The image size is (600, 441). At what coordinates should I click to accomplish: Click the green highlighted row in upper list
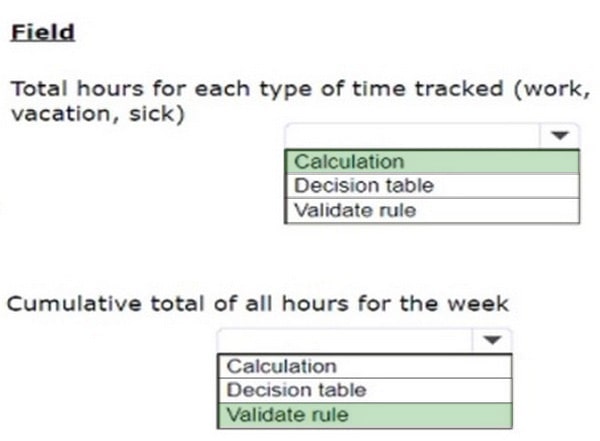pyautogui.click(x=432, y=162)
